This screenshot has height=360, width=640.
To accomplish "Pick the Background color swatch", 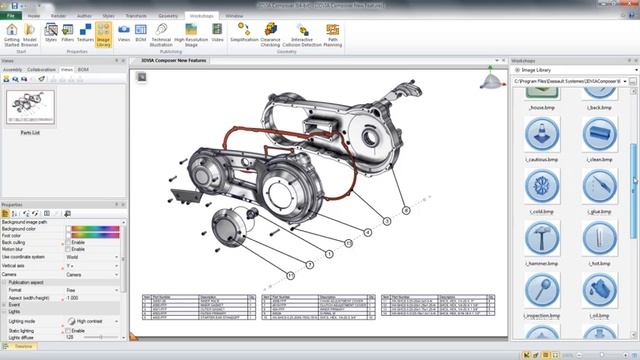I will pyautogui.click(x=95, y=229).
